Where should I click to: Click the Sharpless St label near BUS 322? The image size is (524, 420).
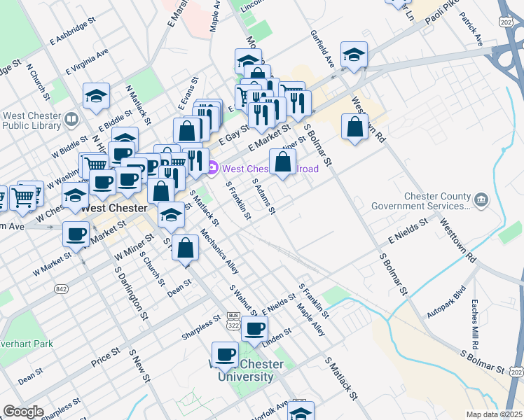pyautogui.click(x=201, y=327)
